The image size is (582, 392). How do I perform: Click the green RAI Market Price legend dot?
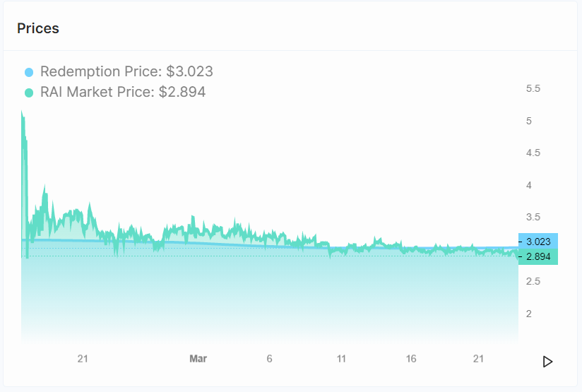click(x=29, y=93)
